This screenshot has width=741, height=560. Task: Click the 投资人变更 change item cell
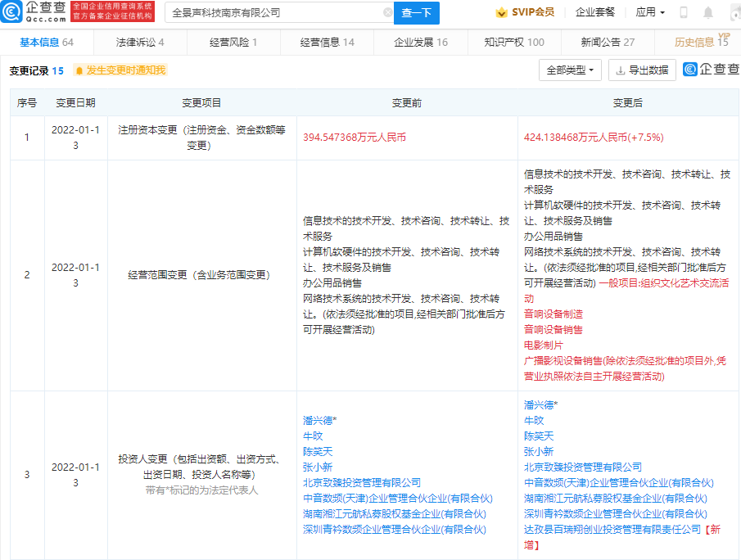coord(202,475)
